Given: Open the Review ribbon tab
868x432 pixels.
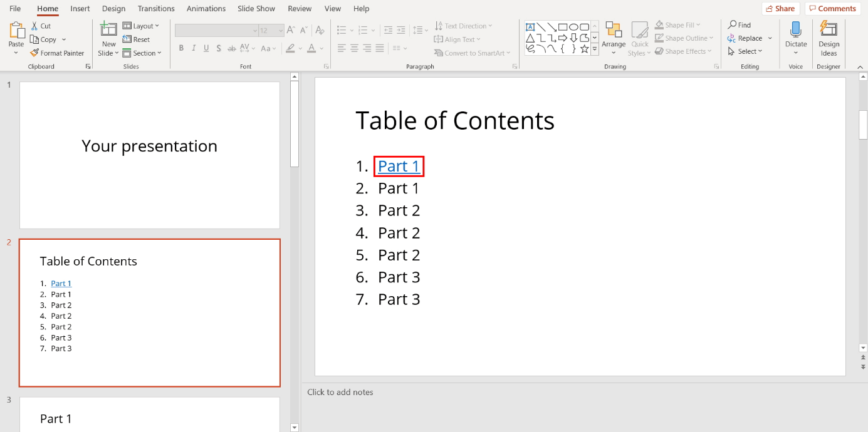Looking at the screenshot, I should click(300, 8).
